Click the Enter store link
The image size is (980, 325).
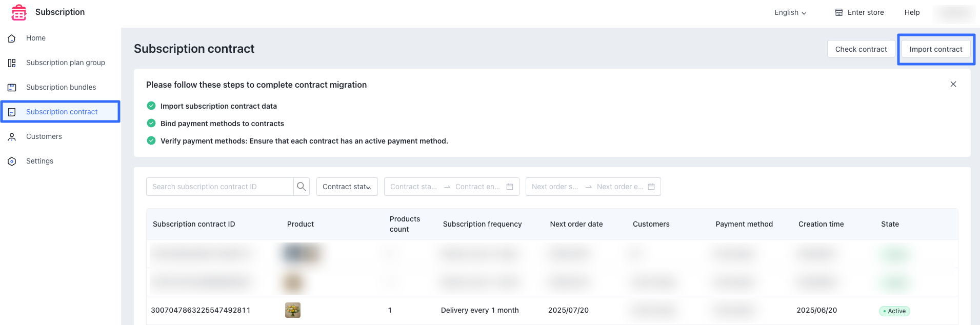tap(859, 12)
